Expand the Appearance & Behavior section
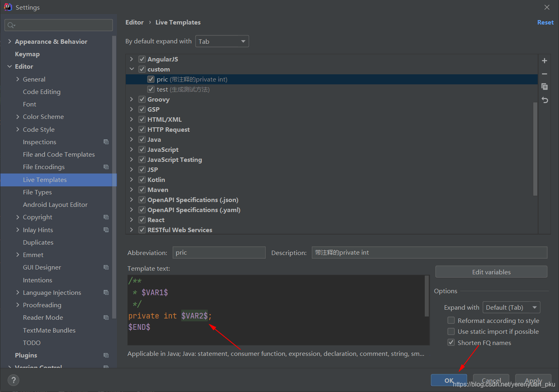Image resolution: width=559 pixels, height=392 pixels. pos(10,41)
